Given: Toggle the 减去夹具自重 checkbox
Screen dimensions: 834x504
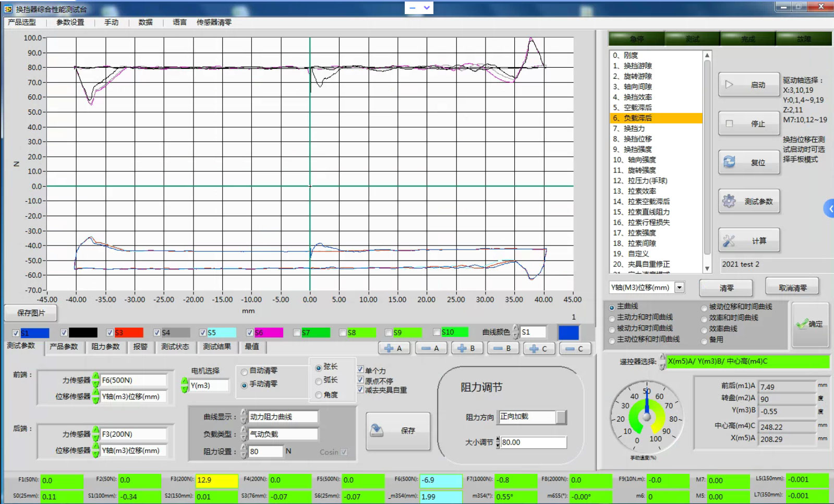Looking at the screenshot, I should click(360, 389).
